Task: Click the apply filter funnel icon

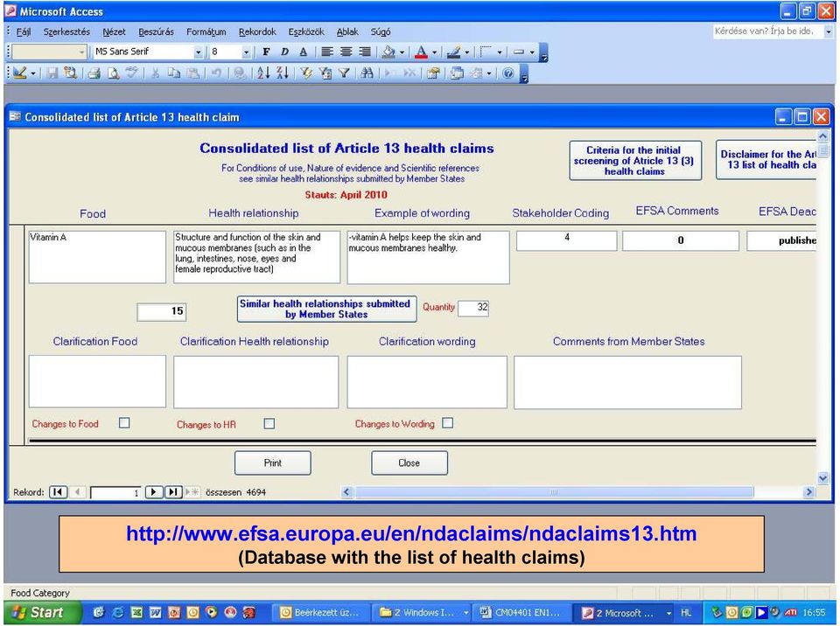Action: click(344, 73)
